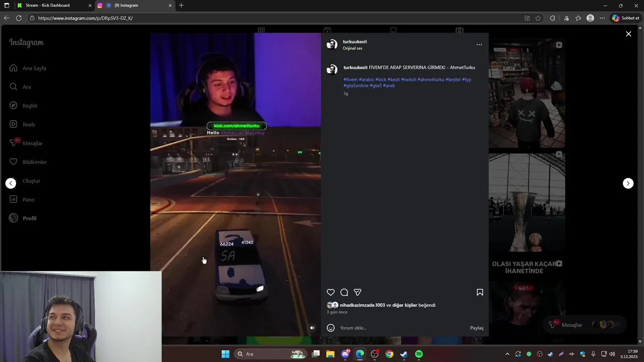Open favorites list in toolbar
This screenshot has height=362, width=644.
tap(578, 18)
